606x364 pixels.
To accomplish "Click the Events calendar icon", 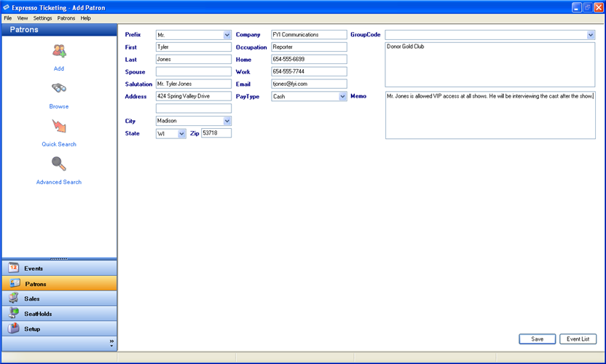I will [x=14, y=267].
